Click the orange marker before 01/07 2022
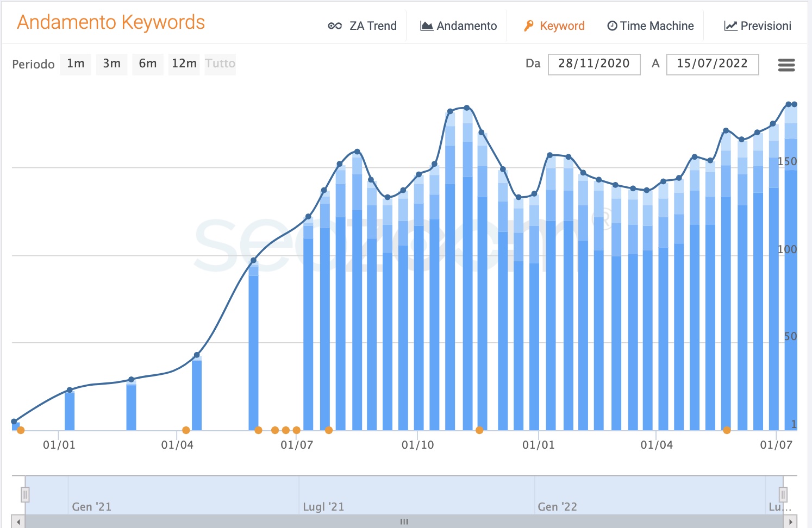 (x=727, y=430)
